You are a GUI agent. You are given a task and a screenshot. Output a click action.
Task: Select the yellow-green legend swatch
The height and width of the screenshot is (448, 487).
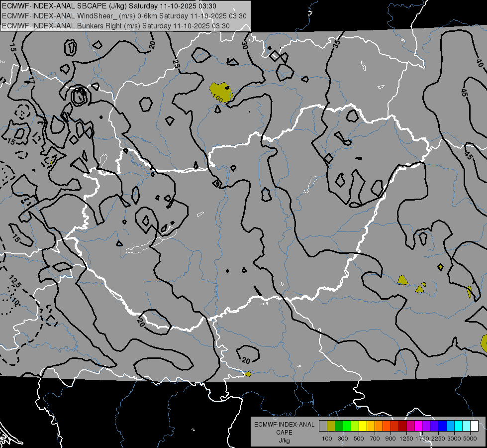(x=355, y=426)
